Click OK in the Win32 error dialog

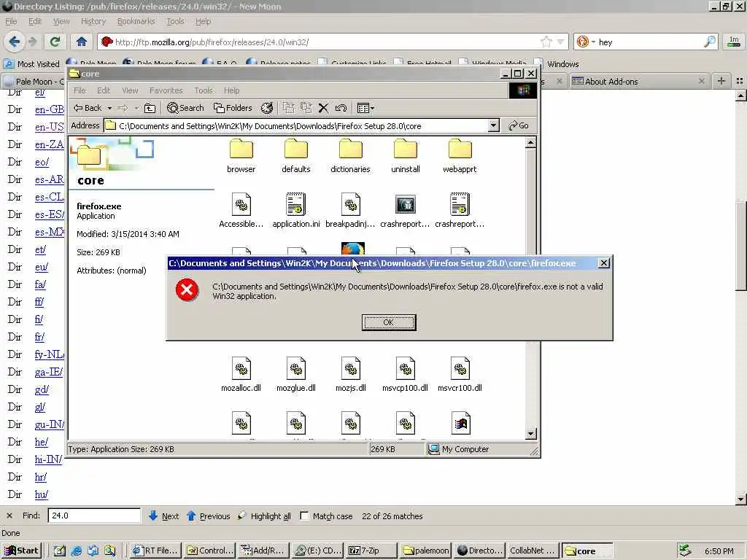pos(389,322)
